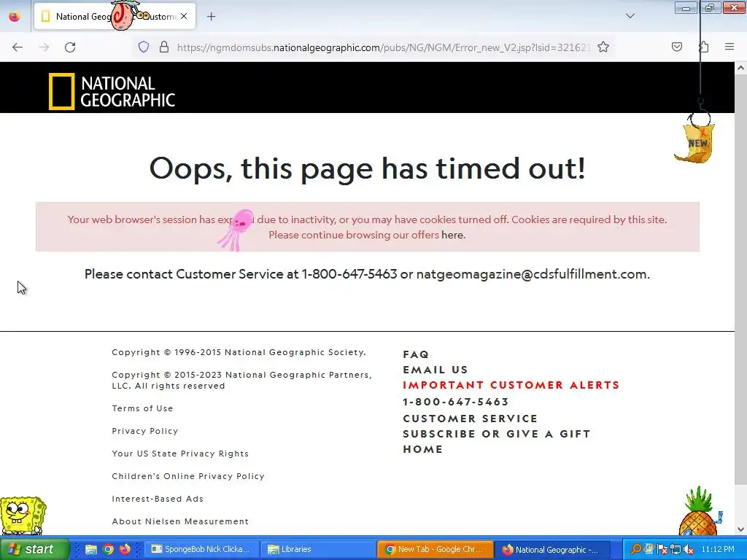Open the Windows start menu
The width and height of the screenshot is (747, 560).
34,549
